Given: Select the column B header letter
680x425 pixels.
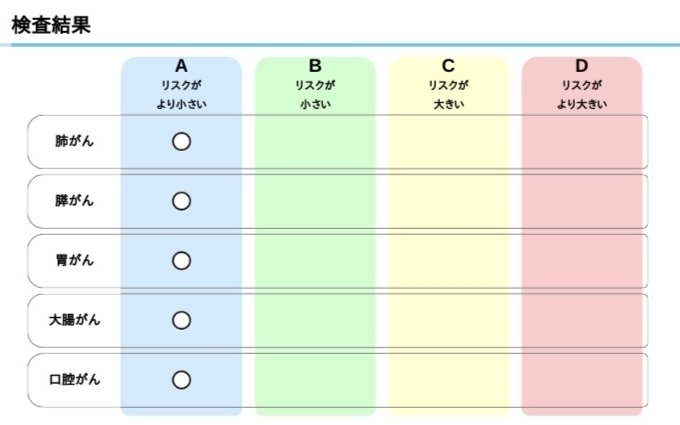Looking at the screenshot, I should (315, 67).
